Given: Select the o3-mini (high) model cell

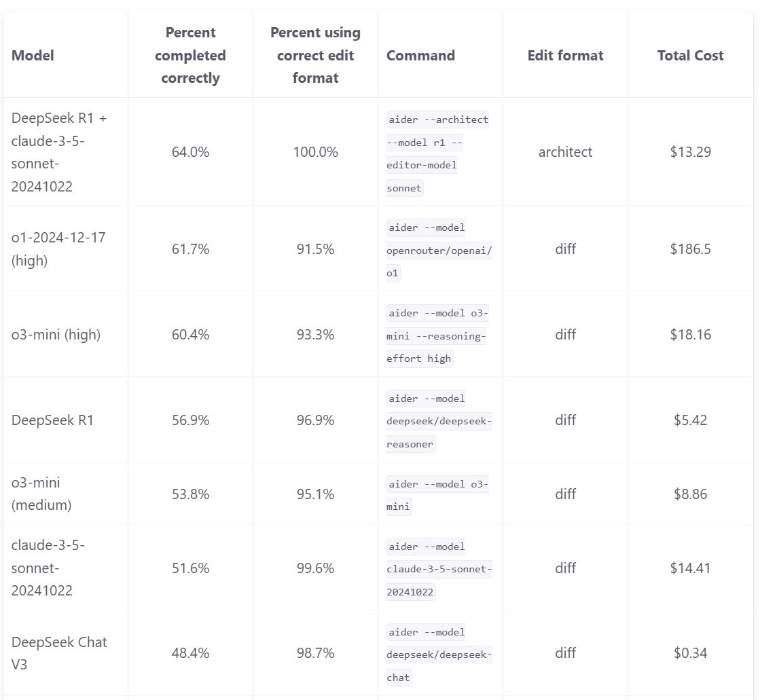Looking at the screenshot, I should 56,335.
